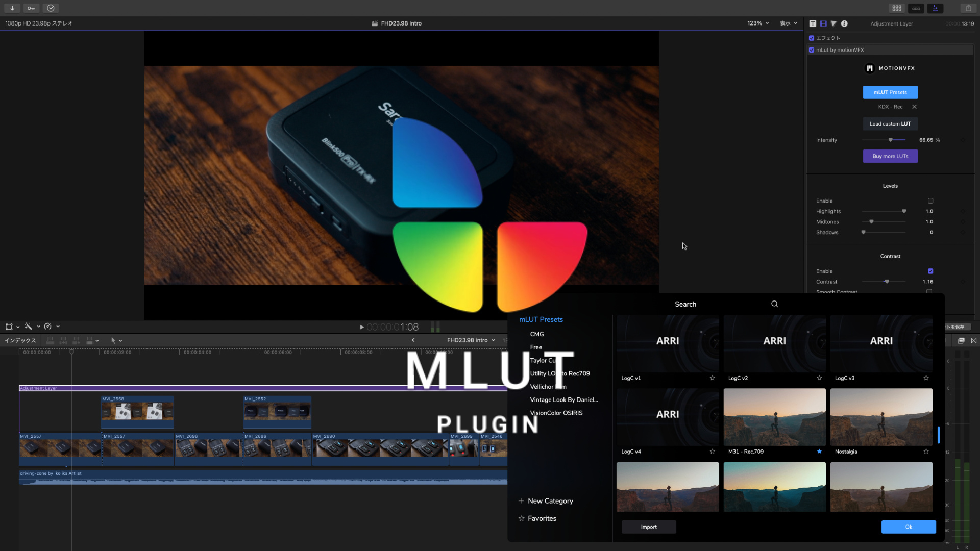Favorite the Nostalgia preset star
Viewport: 980px width, 551px height.
tap(926, 452)
